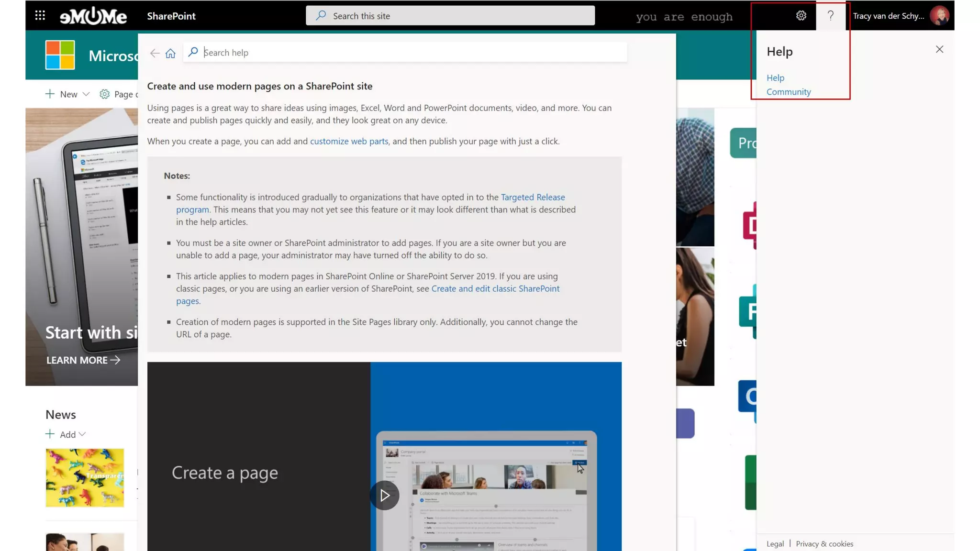
Task: Go to help home icon
Action: (170, 53)
